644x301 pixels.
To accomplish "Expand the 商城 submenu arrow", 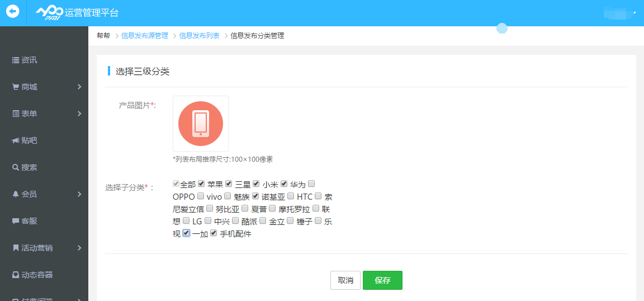I will (79, 87).
